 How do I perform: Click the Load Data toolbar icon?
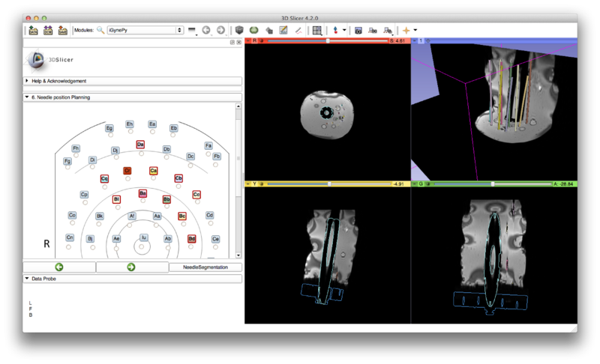point(33,31)
